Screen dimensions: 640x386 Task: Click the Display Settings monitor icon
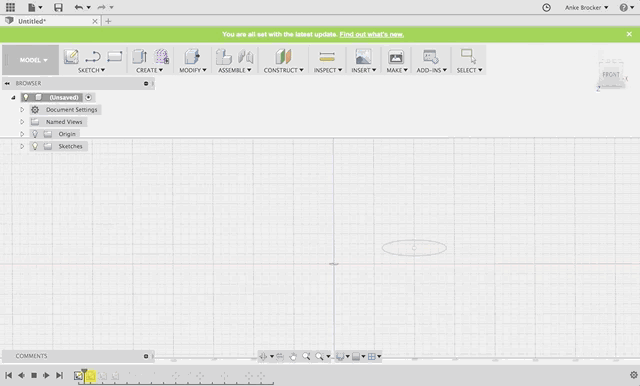pyautogui.click(x=340, y=356)
